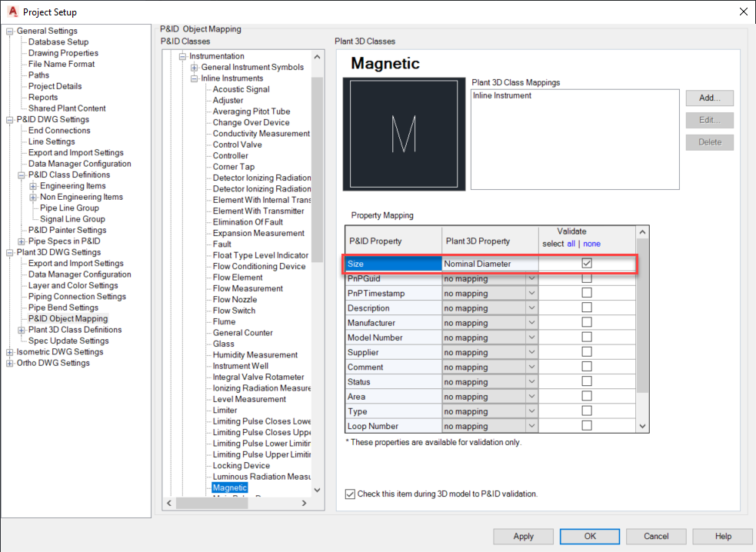756x552 pixels.
Task: Open the Model Number mapping dropdown
Action: point(531,338)
